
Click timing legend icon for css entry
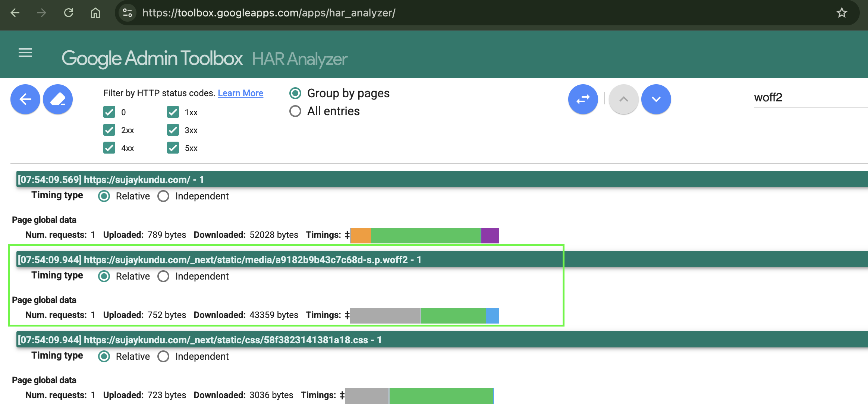[342, 395]
